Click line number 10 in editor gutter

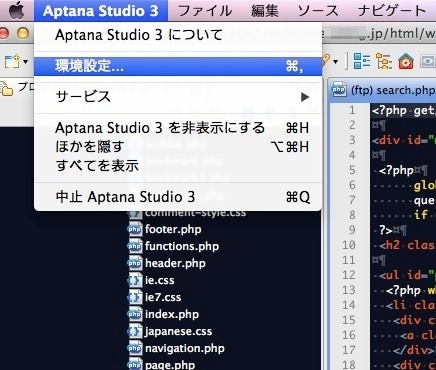point(349,245)
